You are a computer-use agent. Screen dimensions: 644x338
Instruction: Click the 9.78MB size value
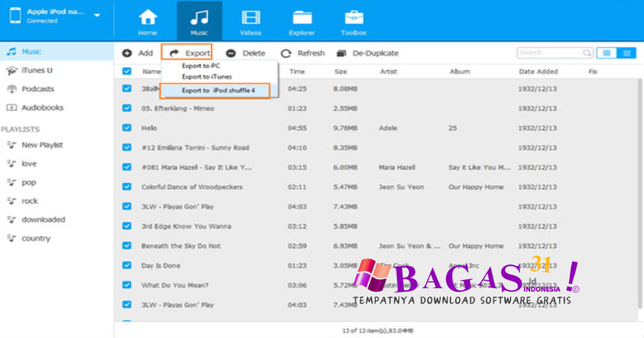345,128
